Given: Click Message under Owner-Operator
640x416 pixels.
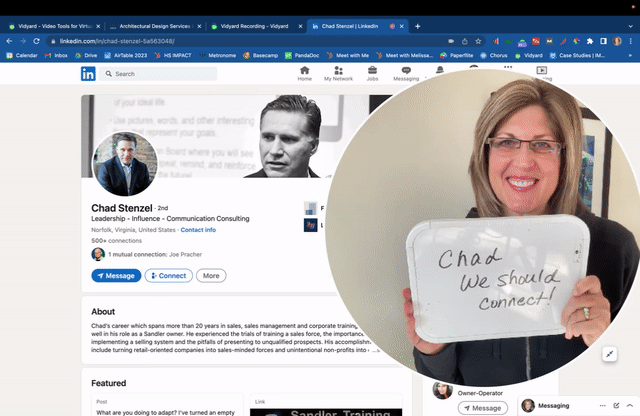Looking at the screenshot, I should 483,408.
